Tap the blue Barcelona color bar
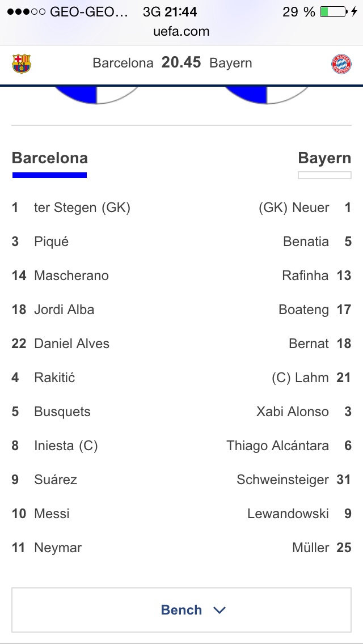Viewport: 363px width, 644px height. pyautogui.click(x=50, y=175)
